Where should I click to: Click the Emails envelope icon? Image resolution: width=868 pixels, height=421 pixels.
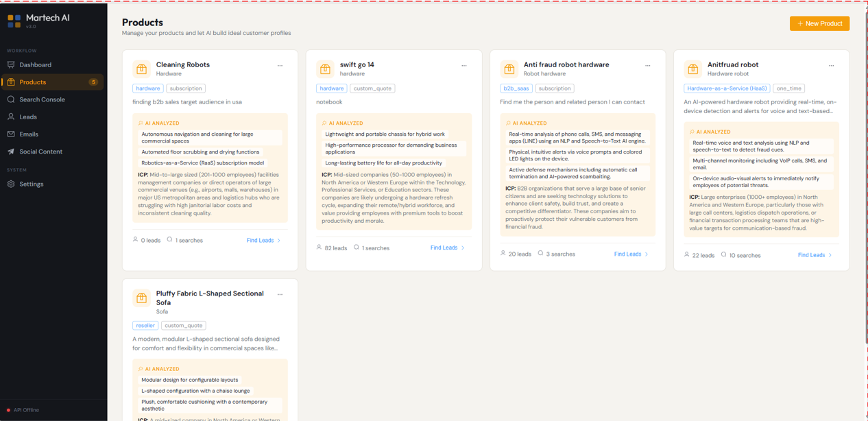11,134
